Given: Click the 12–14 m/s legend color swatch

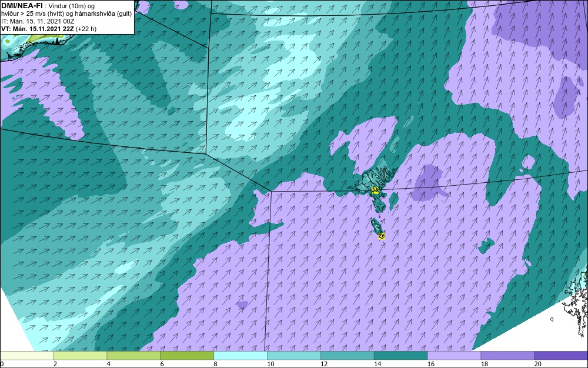Looking at the screenshot, I should (348, 356).
